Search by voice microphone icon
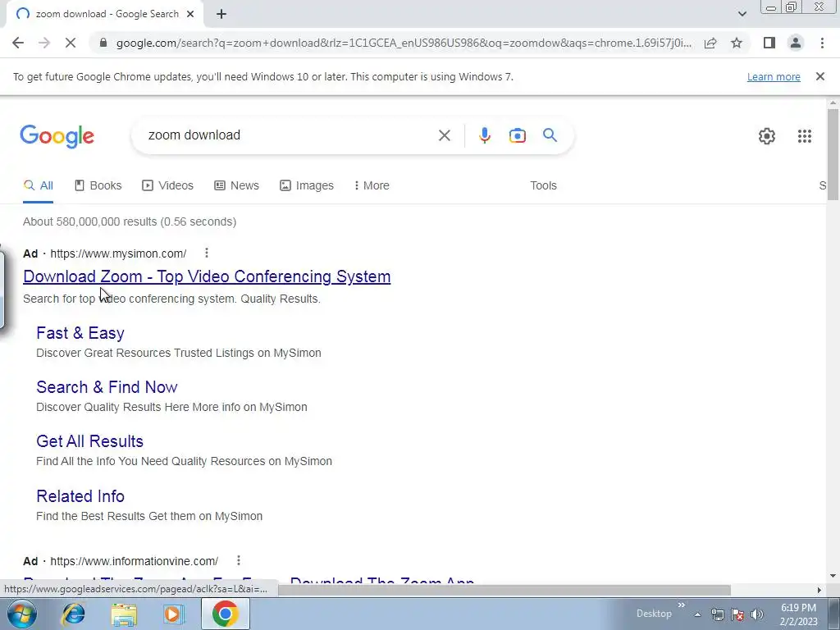The image size is (840, 630). click(x=484, y=135)
